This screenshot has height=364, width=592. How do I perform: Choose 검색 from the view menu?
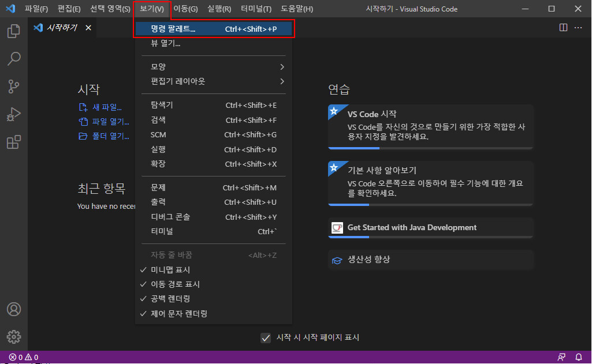[213, 120]
